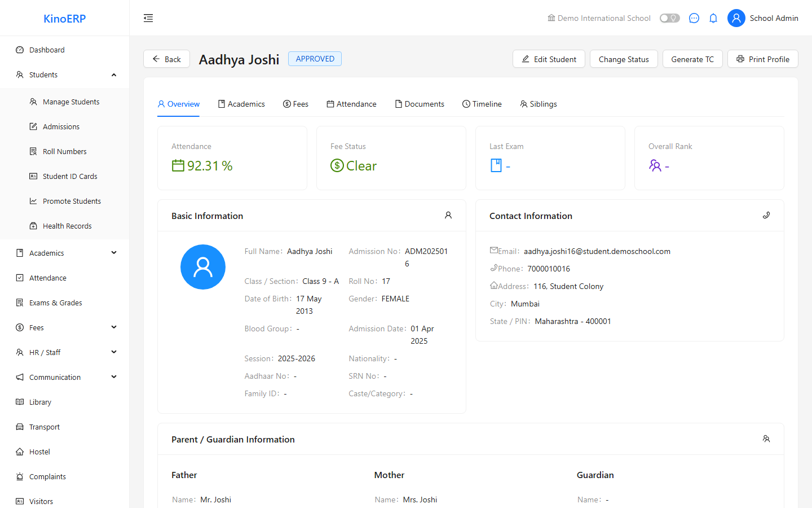This screenshot has height=508, width=812.
Task: Click the dollar icon in Fee Status card
Action: click(337, 165)
